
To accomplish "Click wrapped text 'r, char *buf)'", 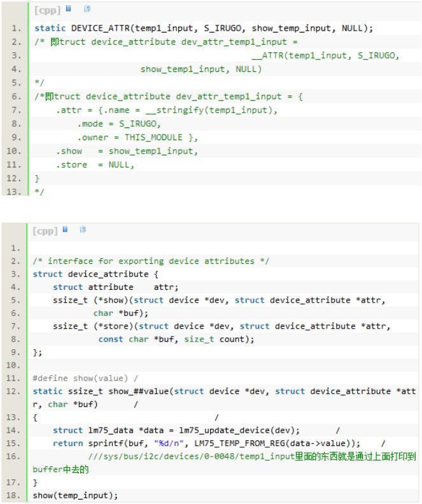I will point(65,405).
